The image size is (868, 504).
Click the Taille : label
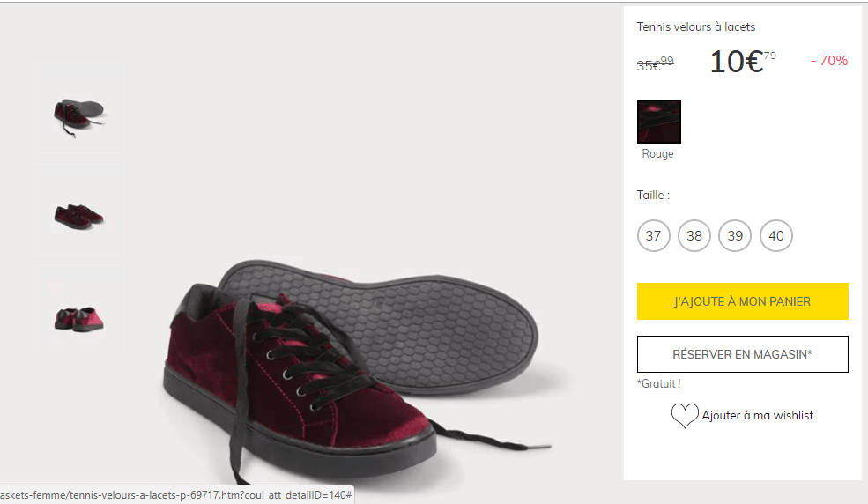[x=653, y=196]
